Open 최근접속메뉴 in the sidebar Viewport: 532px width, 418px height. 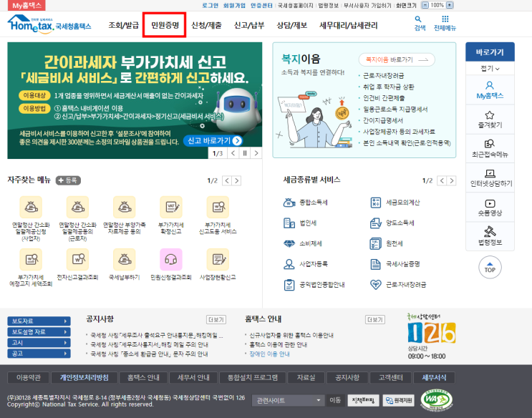(490, 149)
